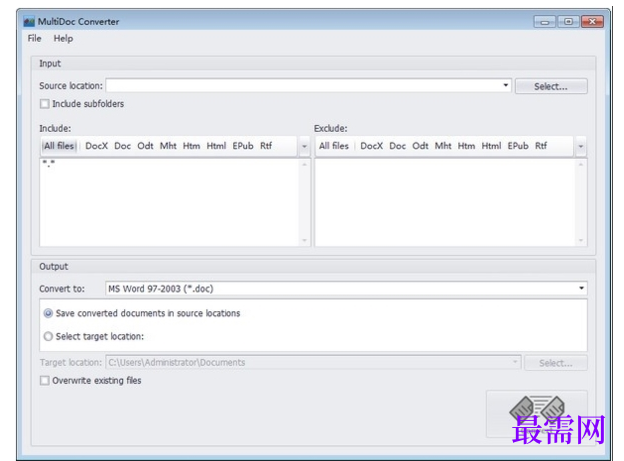Click inside the Exclude patterns text area
Viewport: 624px width, 461px height.
tap(445, 202)
